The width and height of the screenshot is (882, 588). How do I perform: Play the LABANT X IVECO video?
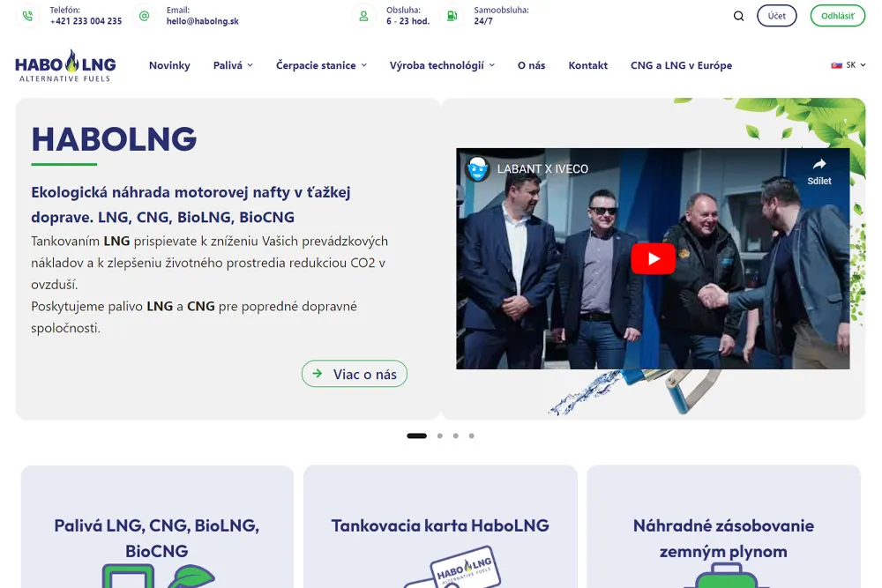[653, 258]
